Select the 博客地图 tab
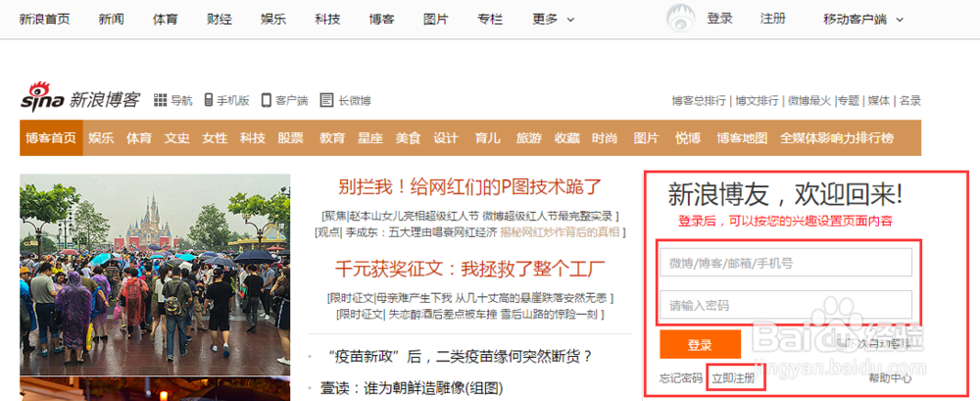 pyautogui.click(x=742, y=137)
